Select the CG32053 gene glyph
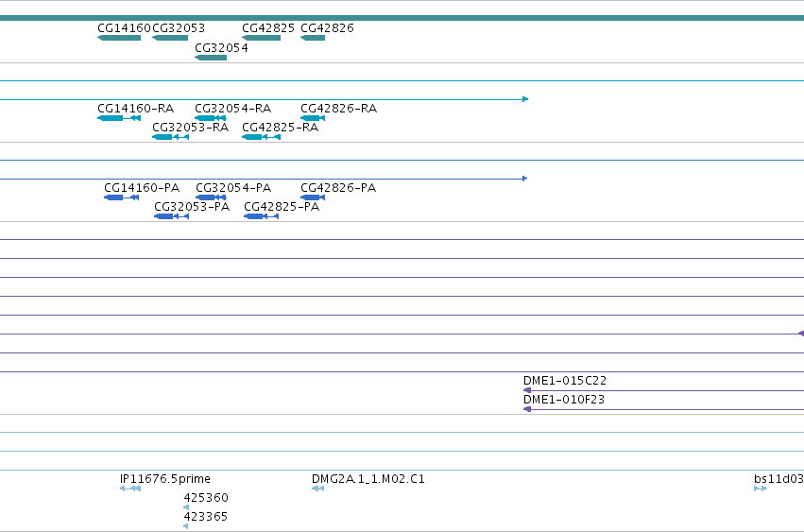Screen dimensions: 804x532 (170, 38)
